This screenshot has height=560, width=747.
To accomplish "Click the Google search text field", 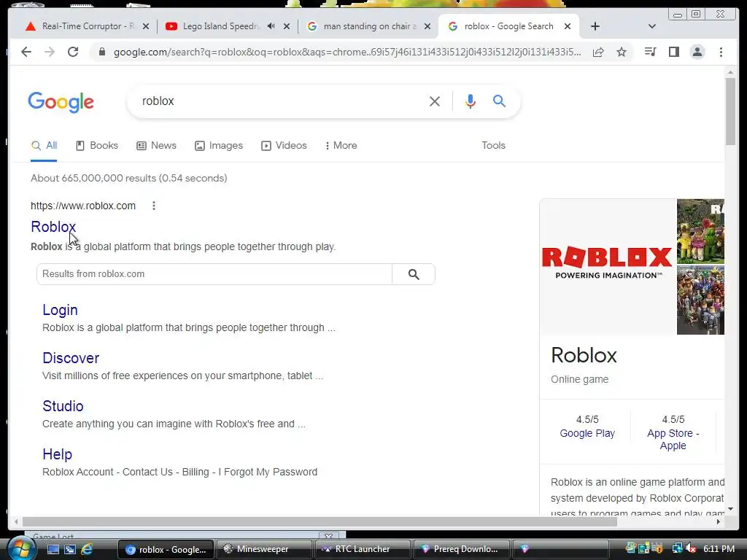I will tap(281, 101).
